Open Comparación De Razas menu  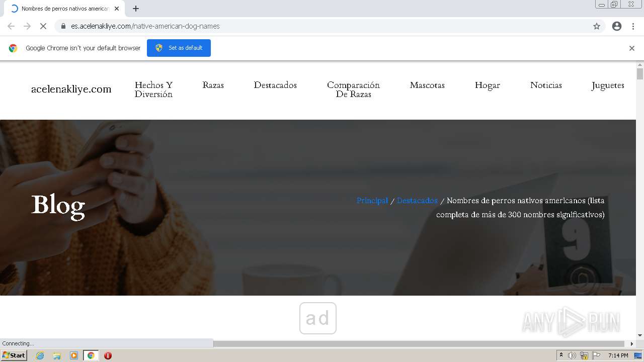[x=353, y=89]
